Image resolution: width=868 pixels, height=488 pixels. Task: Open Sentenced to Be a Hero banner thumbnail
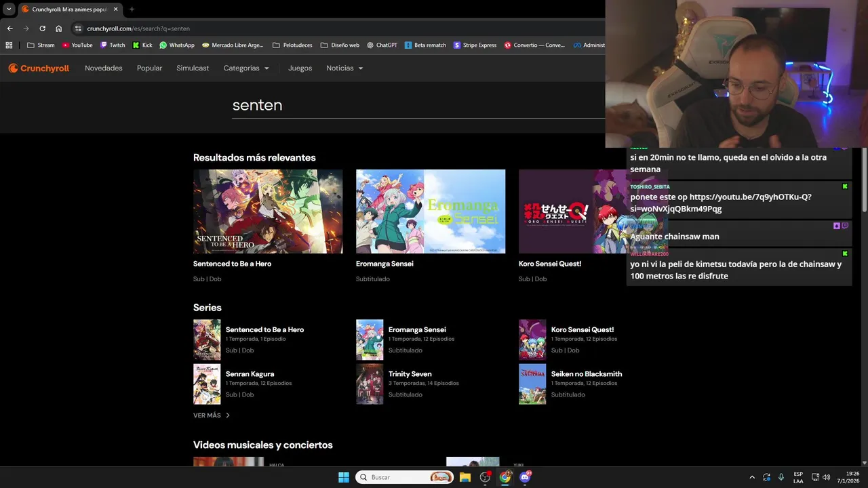tap(268, 211)
